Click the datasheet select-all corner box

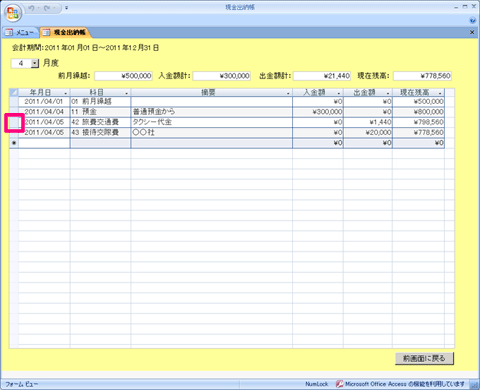coord(14,92)
